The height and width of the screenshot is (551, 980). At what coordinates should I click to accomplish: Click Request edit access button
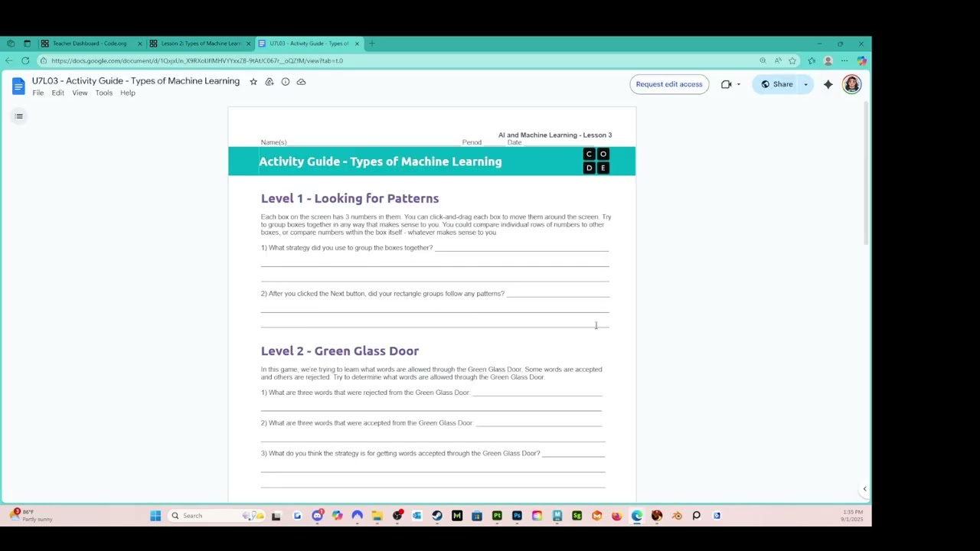(x=669, y=84)
